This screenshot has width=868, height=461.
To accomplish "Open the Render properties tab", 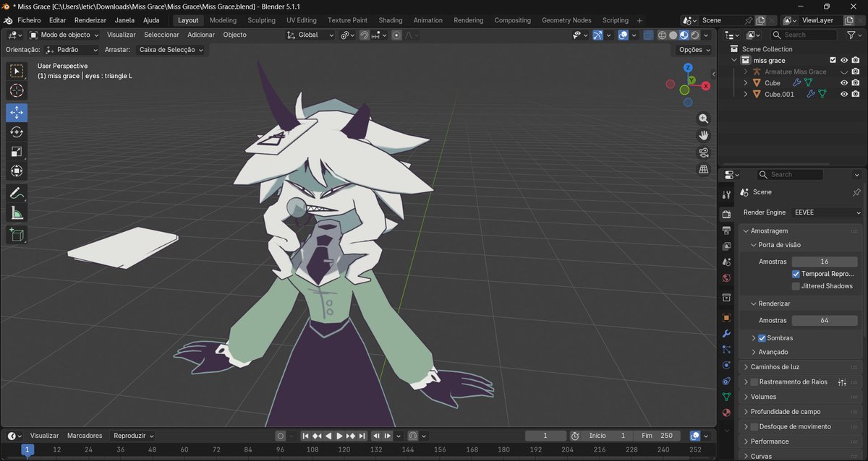I will pyautogui.click(x=727, y=215).
